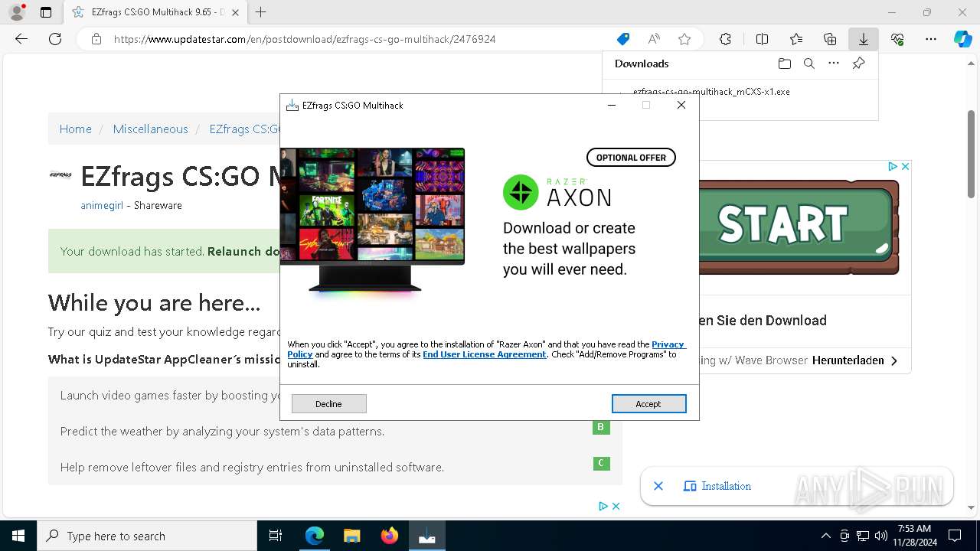Image resolution: width=980 pixels, height=551 pixels.
Task: Open Microsoft Edge from the taskbar
Action: coord(315,536)
